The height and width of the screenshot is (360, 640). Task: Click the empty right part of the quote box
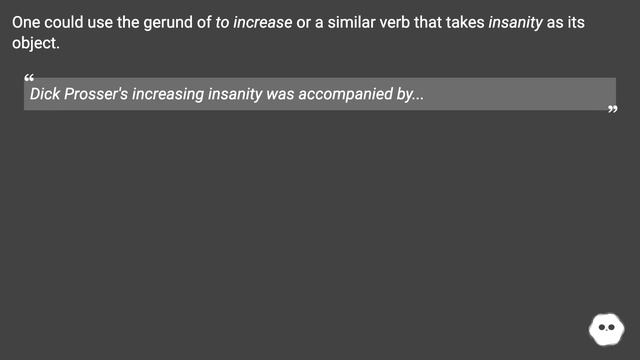click(x=518, y=94)
